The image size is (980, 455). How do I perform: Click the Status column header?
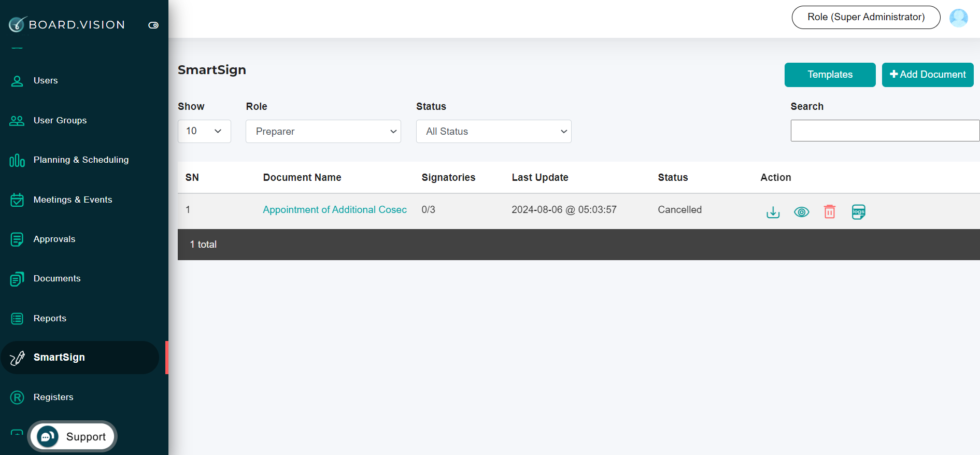[673, 177]
